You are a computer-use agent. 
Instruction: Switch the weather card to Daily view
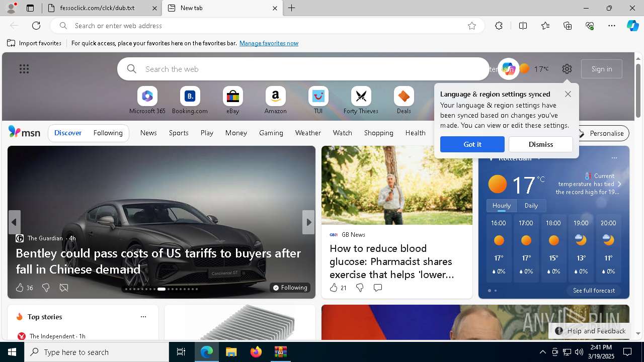[x=531, y=206]
